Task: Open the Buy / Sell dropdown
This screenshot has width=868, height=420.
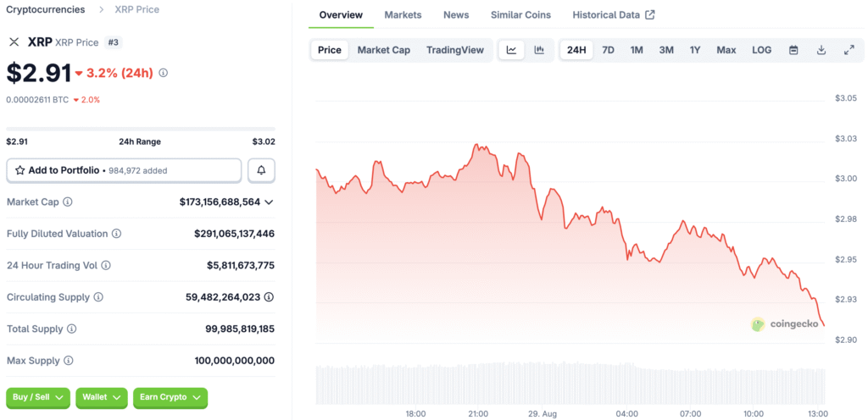Action: click(x=38, y=397)
